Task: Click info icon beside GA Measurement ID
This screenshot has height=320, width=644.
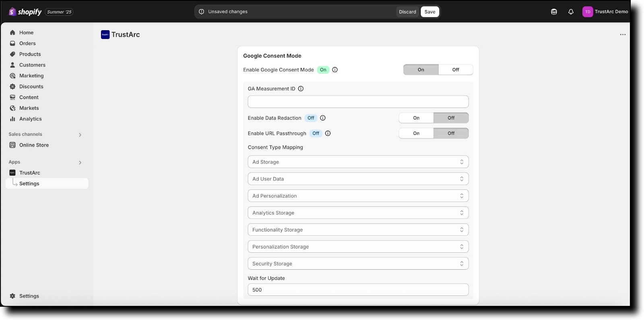Action: coord(301,89)
